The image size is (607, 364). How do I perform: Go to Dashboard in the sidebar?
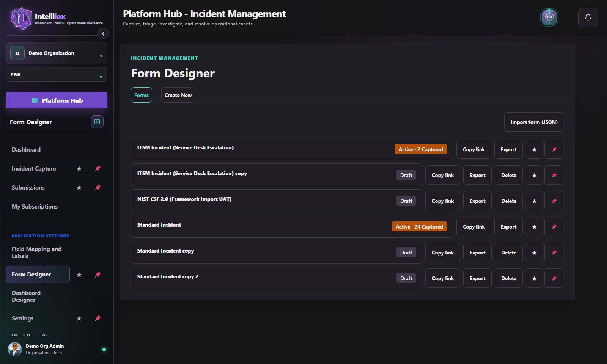(26, 150)
